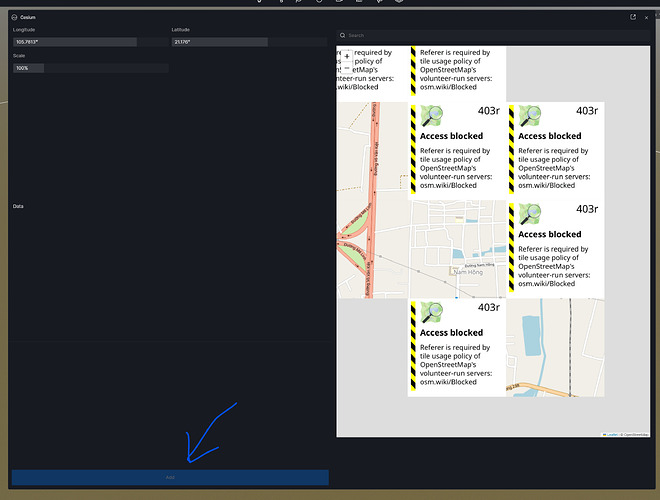The image size is (660, 500).
Task: Click the Nam Hồng label on the map
Action: [467, 271]
